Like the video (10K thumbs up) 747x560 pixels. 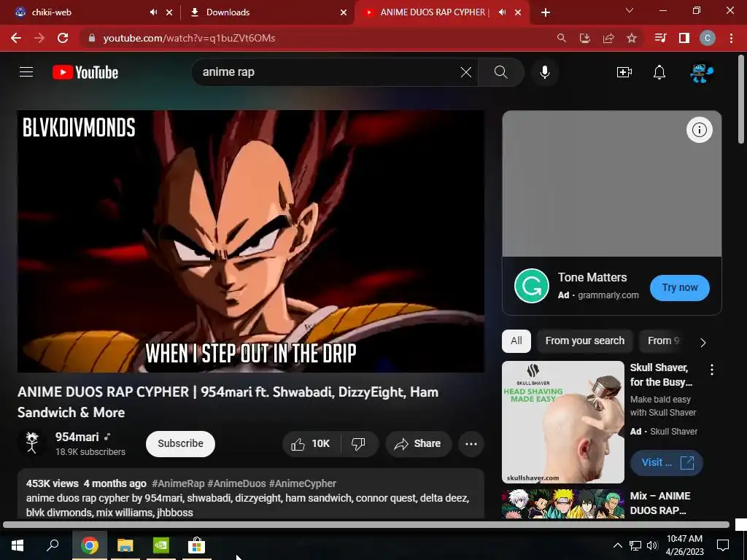tap(311, 444)
